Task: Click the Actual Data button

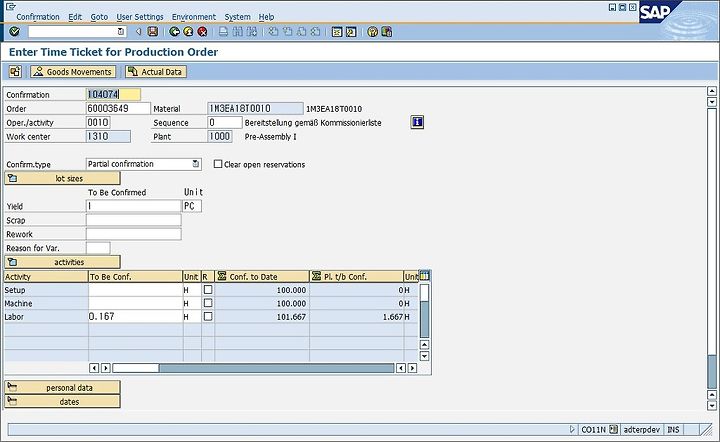Action: coord(156,72)
